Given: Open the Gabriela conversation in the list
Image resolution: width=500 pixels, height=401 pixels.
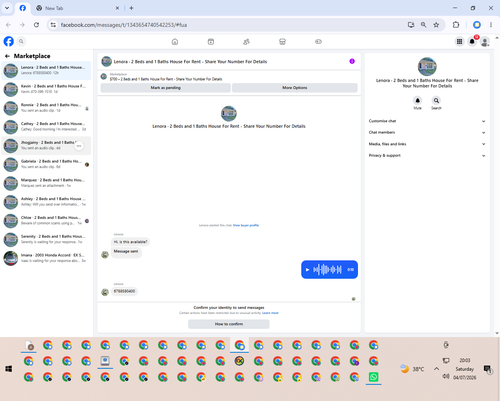Looking at the screenshot, I should coord(46,164).
